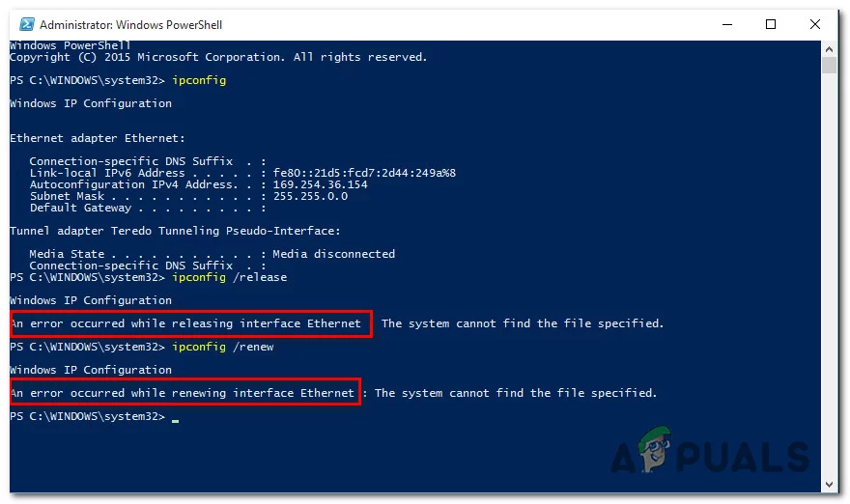Click the scrollbar up arrow
This screenshot has width=850, height=504.
(829, 48)
